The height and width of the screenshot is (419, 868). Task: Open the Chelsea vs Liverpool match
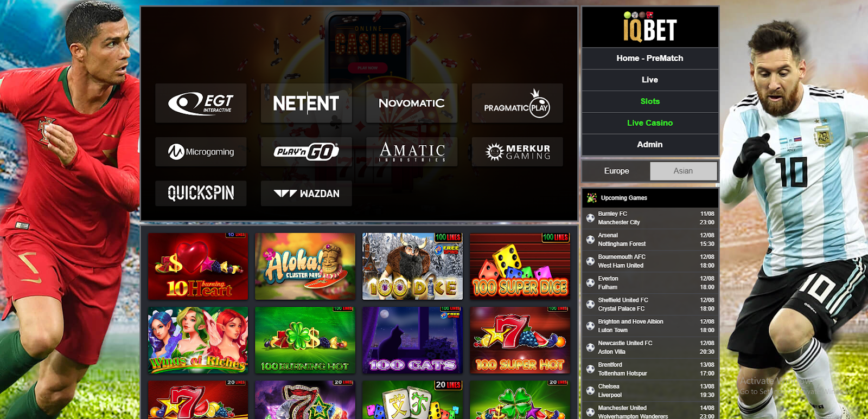point(650,391)
